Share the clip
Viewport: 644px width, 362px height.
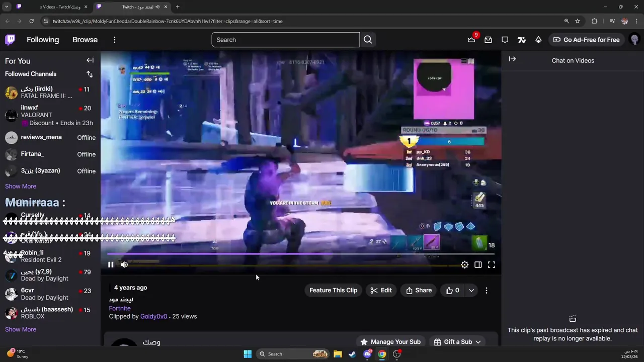(x=419, y=290)
